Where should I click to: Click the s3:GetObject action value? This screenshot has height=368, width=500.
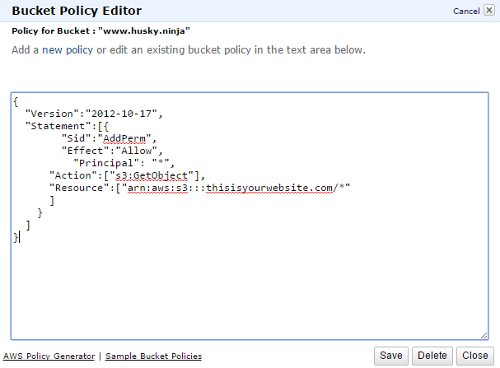[151, 175]
